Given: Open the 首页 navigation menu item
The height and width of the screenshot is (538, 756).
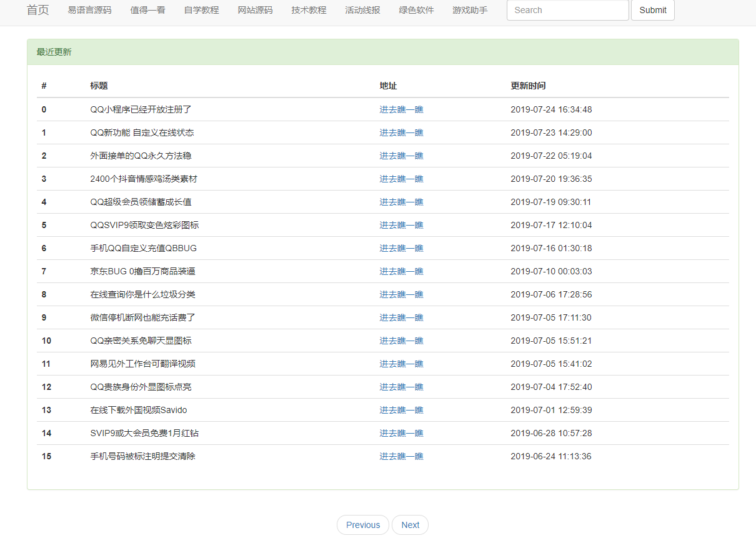Looking at the screenshot, I should click(x=37, y=10).
